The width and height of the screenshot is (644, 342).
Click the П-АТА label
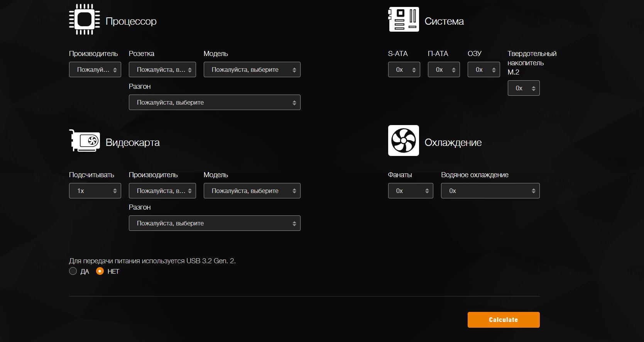tap(438, 54)
